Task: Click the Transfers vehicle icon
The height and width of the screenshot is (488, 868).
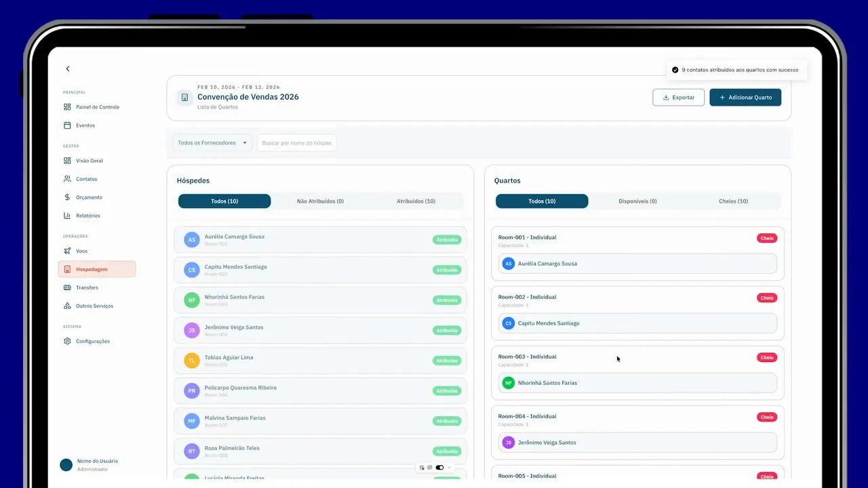Action: (x=67, y=287)
